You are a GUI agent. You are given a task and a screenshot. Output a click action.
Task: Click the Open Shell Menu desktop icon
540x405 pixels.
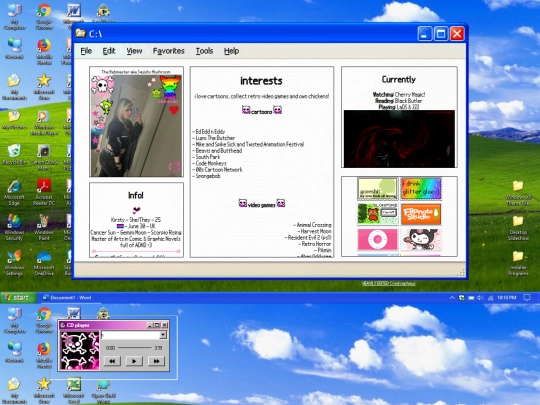pos(103,391)
